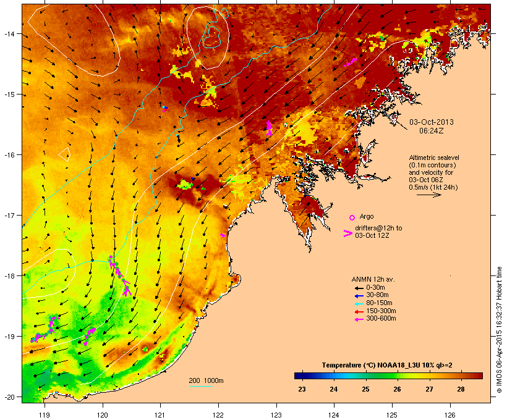Click the drifters@12h to label
The width and height of the screenshot is (507, 420).
(x=378, y=228)
